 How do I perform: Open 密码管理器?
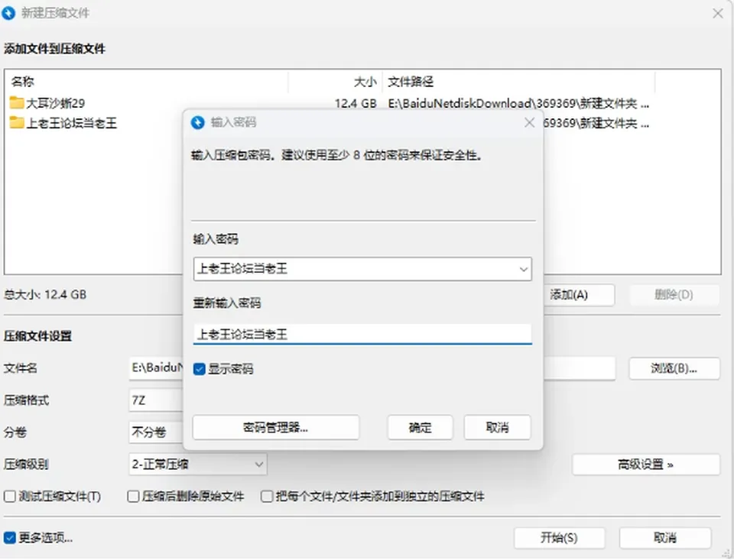tap(276, 427)
